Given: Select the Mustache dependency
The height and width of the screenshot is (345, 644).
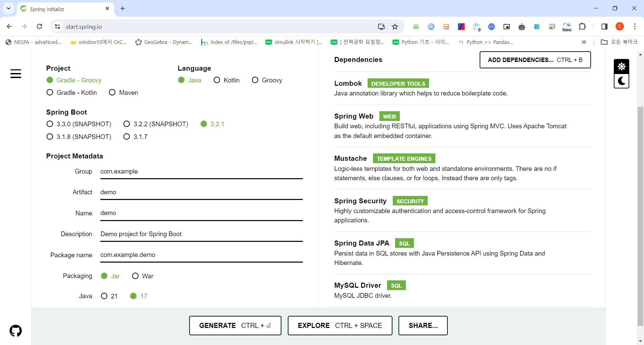Looking at the screenshot, I should [463, 168].
